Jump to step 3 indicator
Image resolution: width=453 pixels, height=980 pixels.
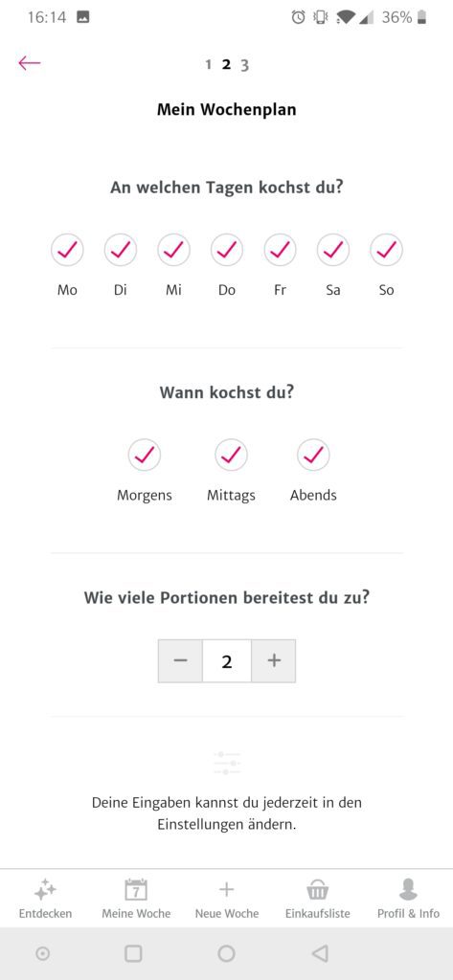pyautogui.click(x=244, y=65)
